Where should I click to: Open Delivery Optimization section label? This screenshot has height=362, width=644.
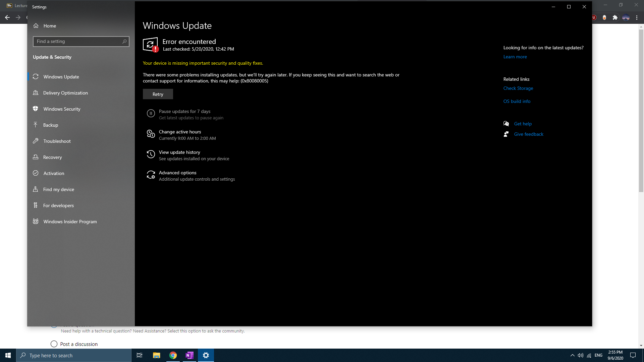pyautogui.click(x=65, y=93)
